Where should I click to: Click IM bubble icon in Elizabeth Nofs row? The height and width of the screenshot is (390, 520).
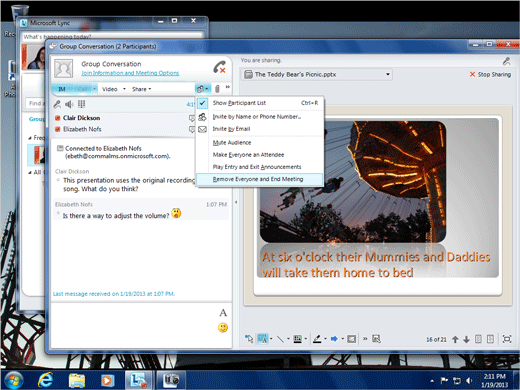192,129
